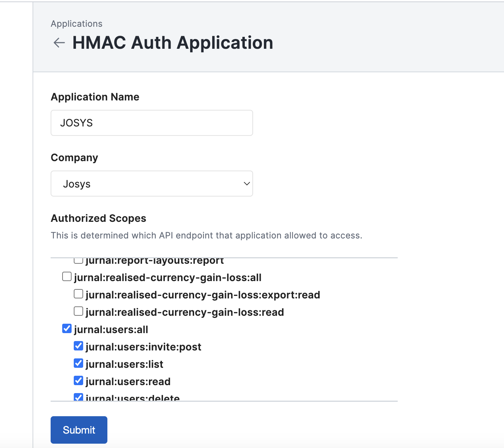This screenshot has height=448, width=504.
Task: Click the Application Name field containing JOSYS
Action: click(151, 123)
